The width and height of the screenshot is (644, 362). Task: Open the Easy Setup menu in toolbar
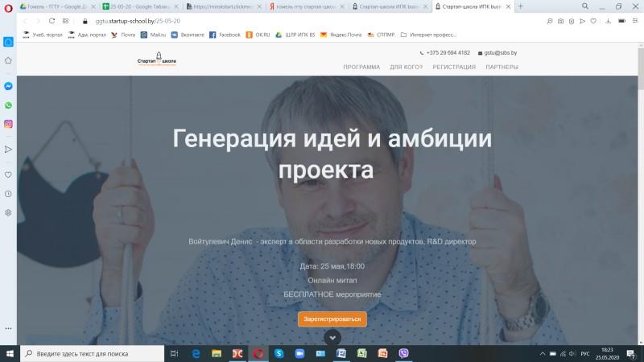point(635,21)
